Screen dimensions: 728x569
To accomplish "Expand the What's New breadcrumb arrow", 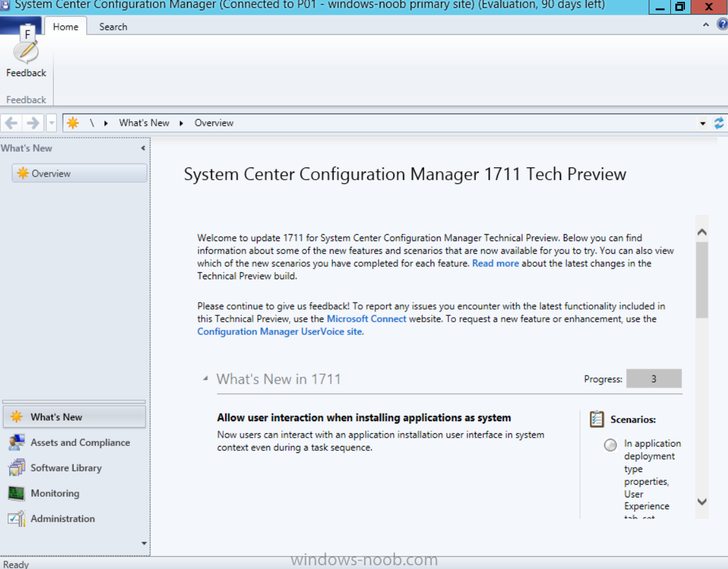I will click(181, 123).
